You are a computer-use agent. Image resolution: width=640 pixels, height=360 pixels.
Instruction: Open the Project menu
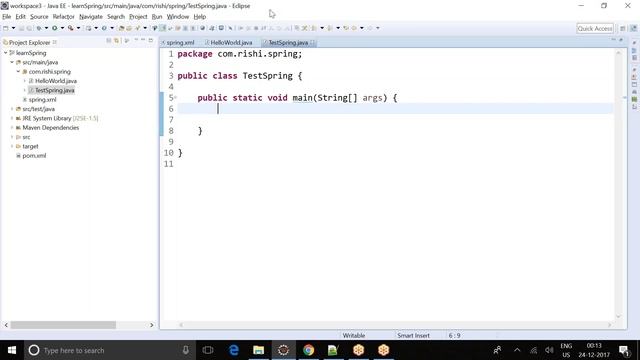click(138, 17)
